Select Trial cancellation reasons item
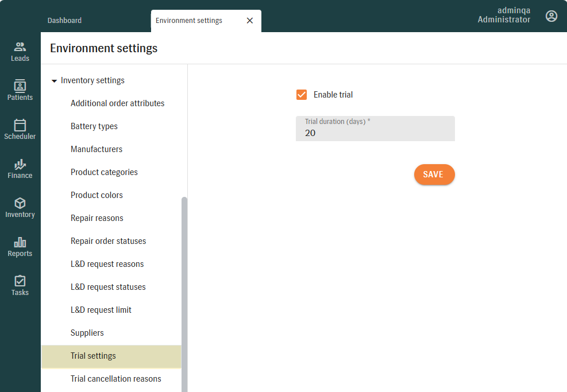The height and width of the screenshot is (392, 567). point(116,379)
